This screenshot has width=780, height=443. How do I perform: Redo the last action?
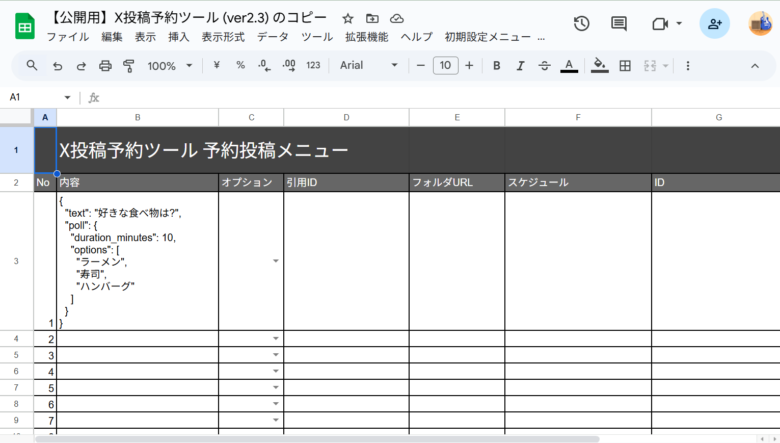click(81, 66)
